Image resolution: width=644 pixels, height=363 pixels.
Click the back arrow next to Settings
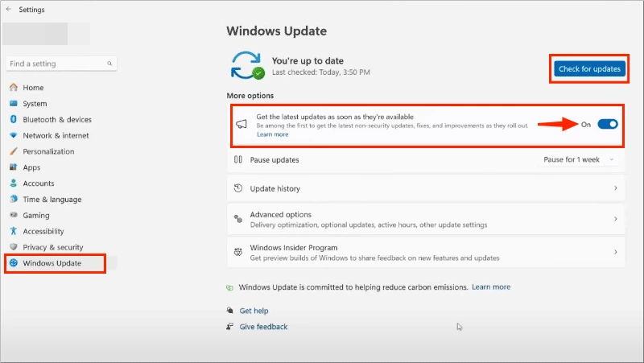coord(9,9)
